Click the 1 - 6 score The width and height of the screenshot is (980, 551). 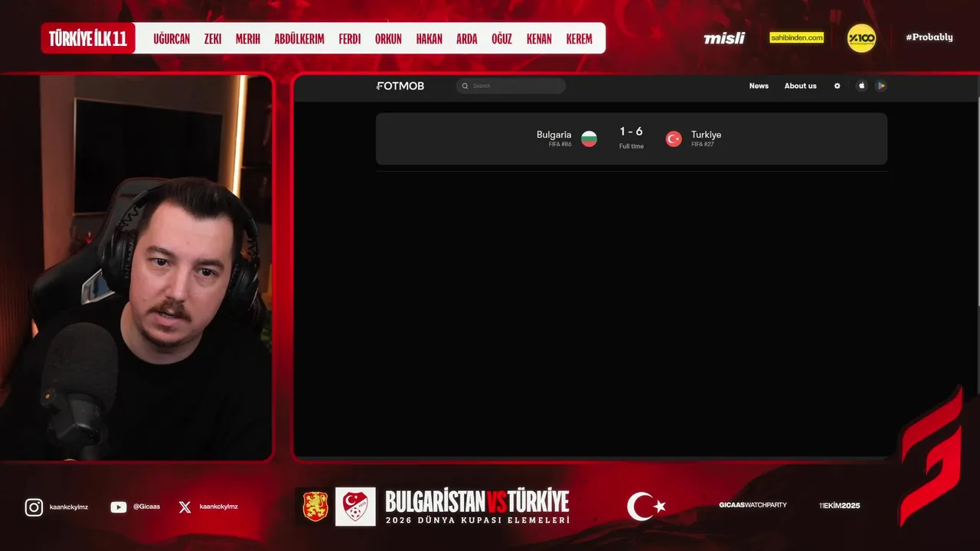pos(631,132)
